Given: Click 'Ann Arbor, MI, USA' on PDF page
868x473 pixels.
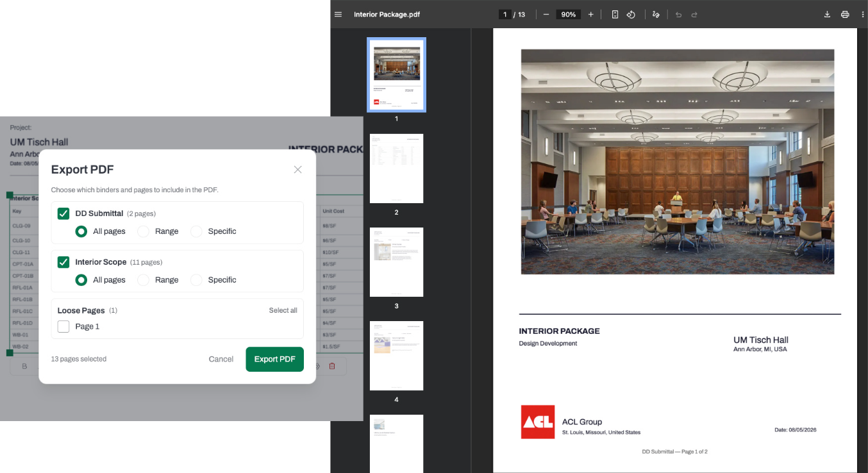Looking at the screenshot, I should click(x=760, y=349).
